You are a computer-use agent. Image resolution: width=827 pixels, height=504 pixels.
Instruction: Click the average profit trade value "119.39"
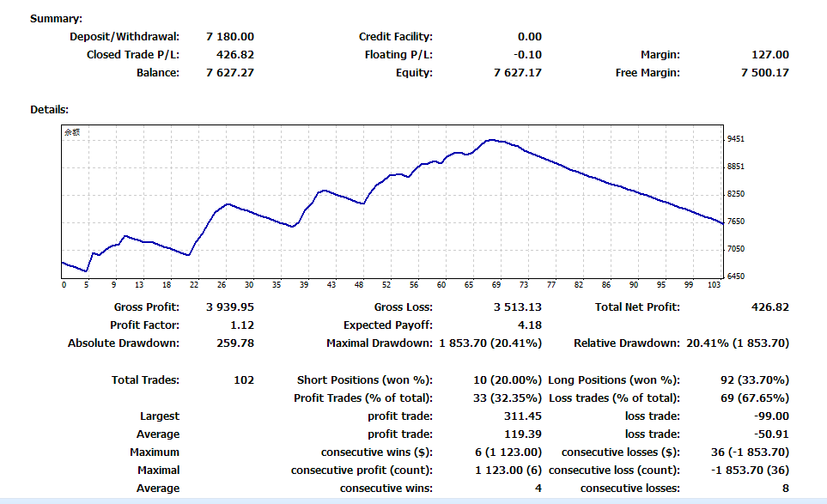523,434
